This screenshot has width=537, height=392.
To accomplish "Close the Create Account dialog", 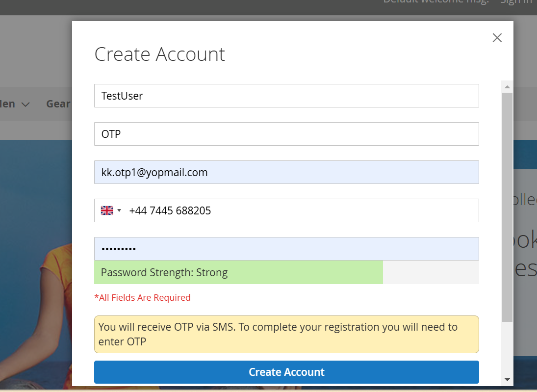I will 497,38.
